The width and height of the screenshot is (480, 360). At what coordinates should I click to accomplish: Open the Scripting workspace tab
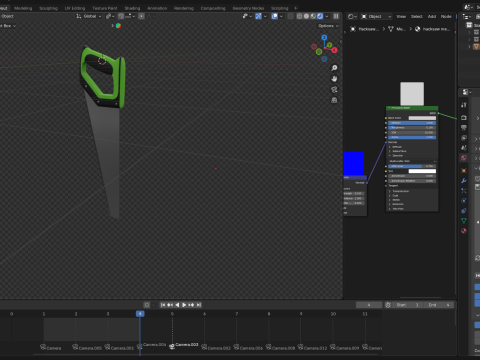(279, 8)
